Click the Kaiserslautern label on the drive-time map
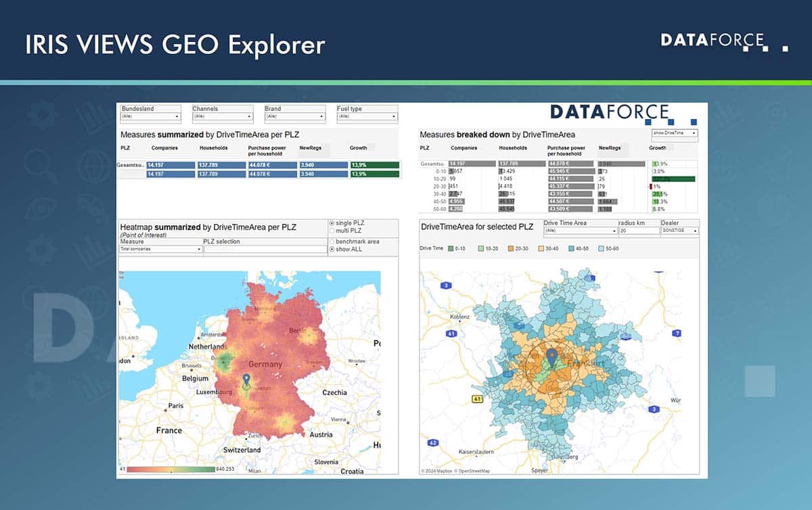Viewport: 812px width, 510px height. coord(477,451)
